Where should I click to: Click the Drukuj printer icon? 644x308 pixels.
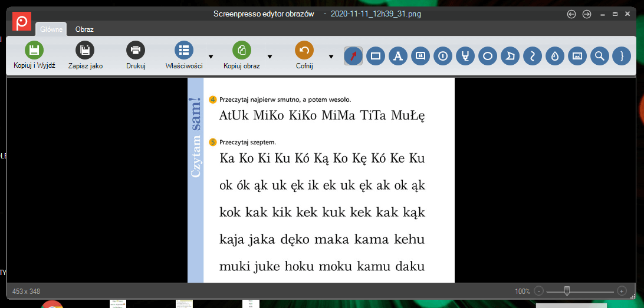136,50
